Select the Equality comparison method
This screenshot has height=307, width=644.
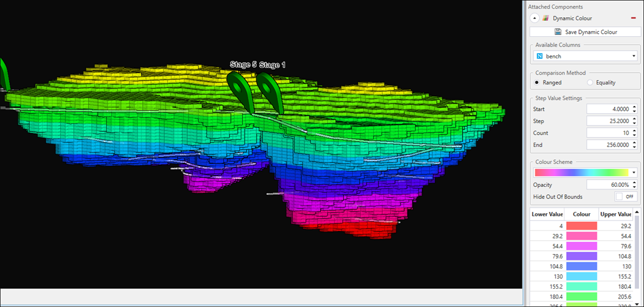click(x=590, y=83)
